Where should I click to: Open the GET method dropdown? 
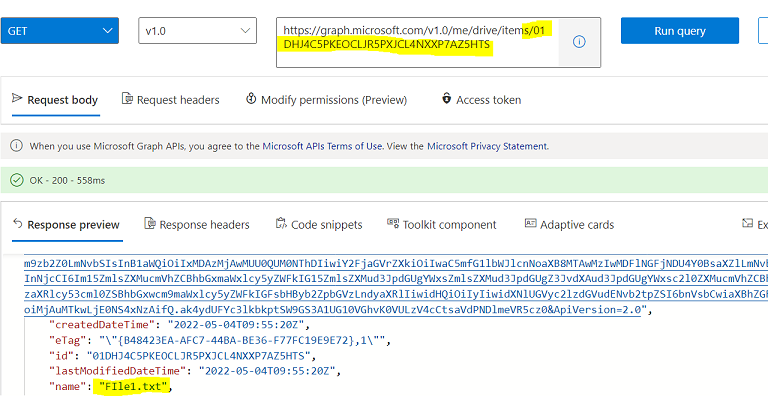pos(60,31)
